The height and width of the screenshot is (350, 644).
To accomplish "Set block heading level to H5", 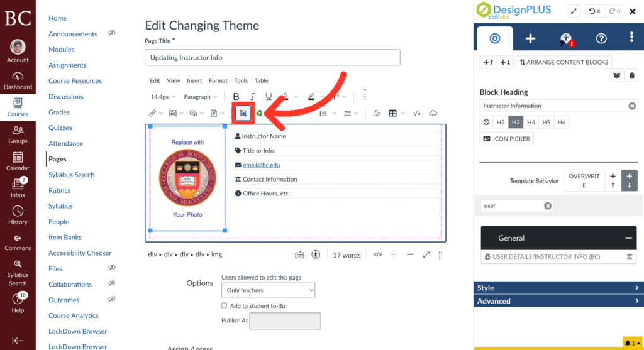I will (x=547, y=123).
